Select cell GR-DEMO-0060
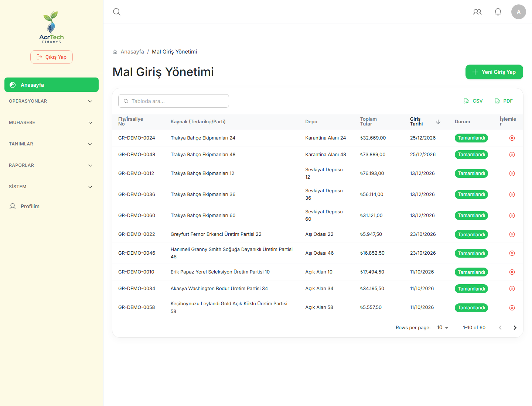The image size is (532, 406). 137,216
